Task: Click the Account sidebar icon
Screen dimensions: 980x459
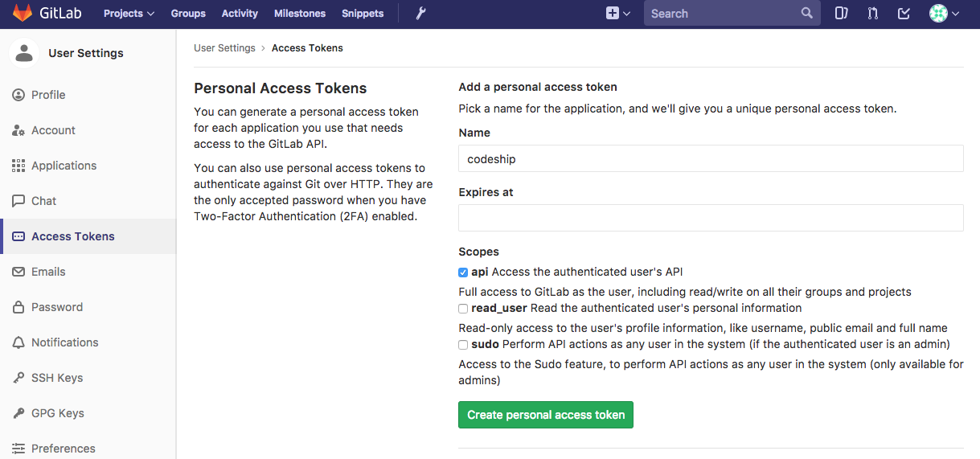Action: (x=18, y=130)
